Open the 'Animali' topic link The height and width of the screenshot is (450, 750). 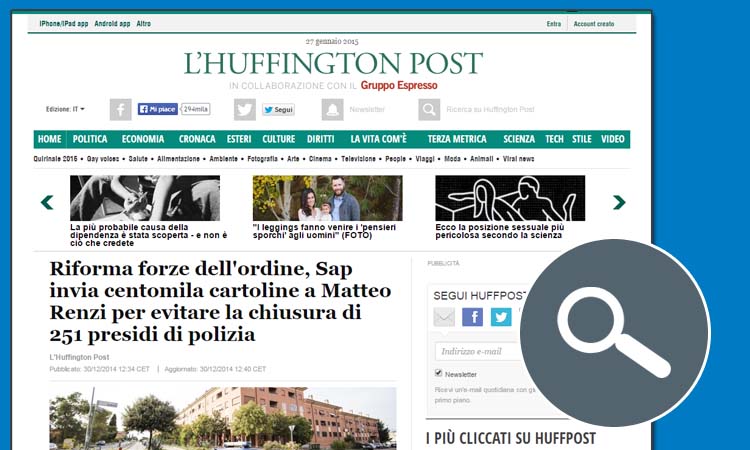(482, 159)
